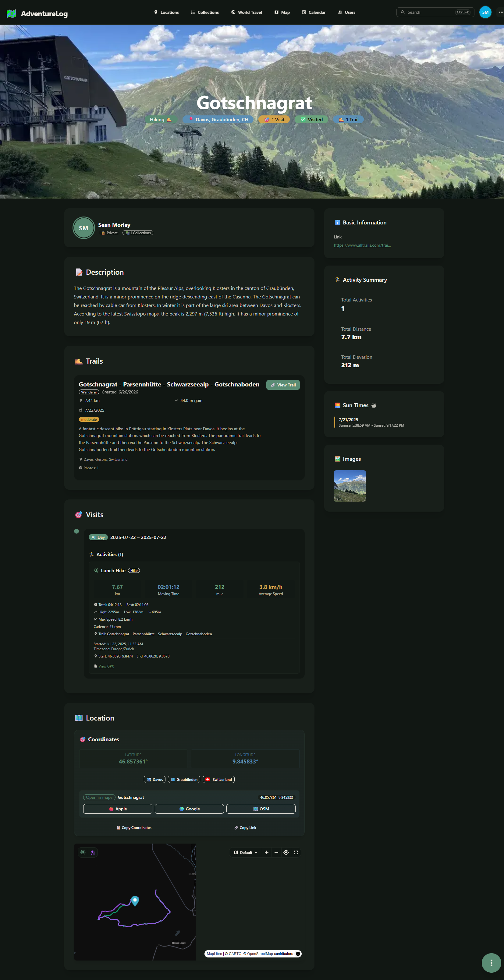Toggle map fullscreen mode
Viewport: 504px width, 980px height.
coord(296,853)
